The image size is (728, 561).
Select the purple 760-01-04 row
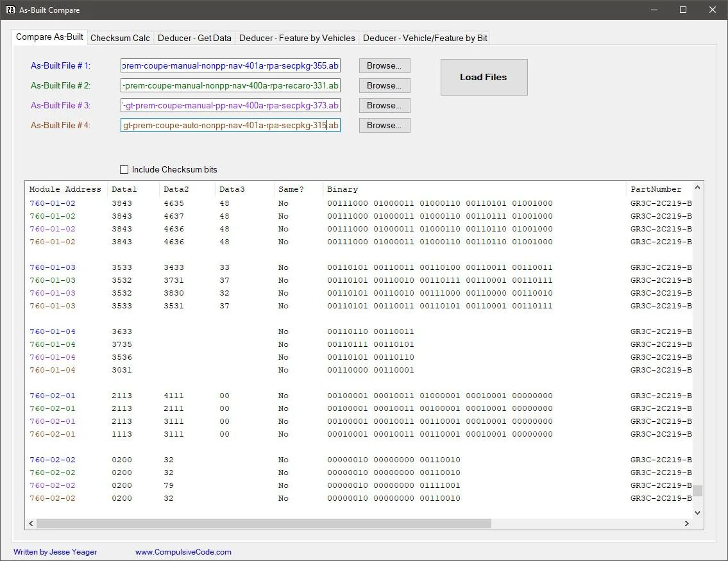click(360, 357)
